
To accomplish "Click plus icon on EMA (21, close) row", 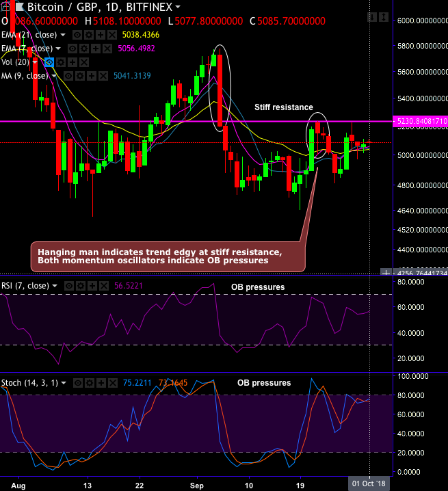I will tap(101, 35).
